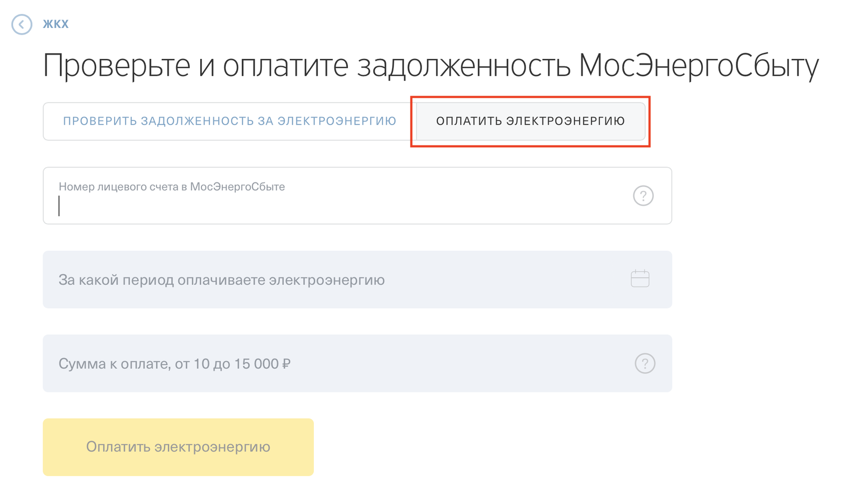Click the Сумма к оплате amount field
Viewport: 841px width, 504px height.
pyautogui.click(x=357, y=363)
